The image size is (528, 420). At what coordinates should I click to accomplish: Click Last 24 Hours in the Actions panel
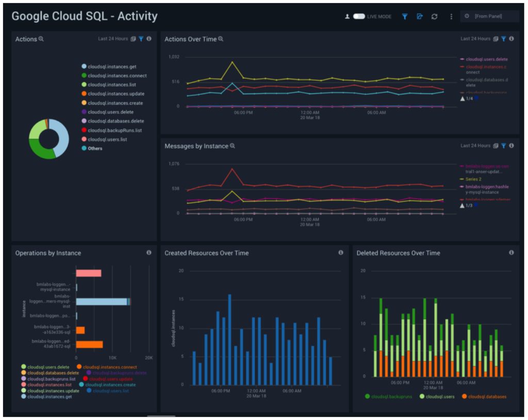pyautogui.click(x=113, y=39)
